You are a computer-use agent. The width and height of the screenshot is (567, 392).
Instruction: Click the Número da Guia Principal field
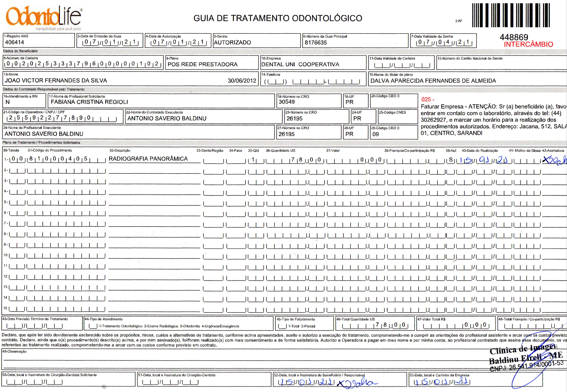coord(316,43)
